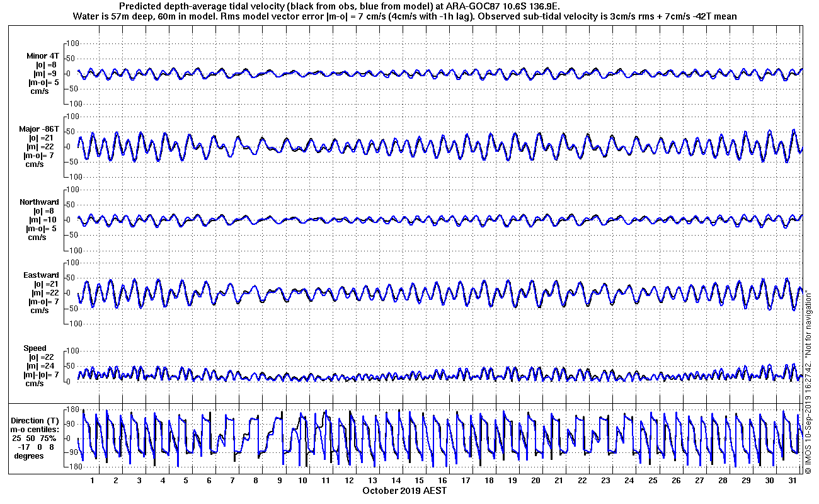The image size is (819, 504).
Task: Click '|m| =9' in the Minor panel
Action: click(x=45, y=73)
